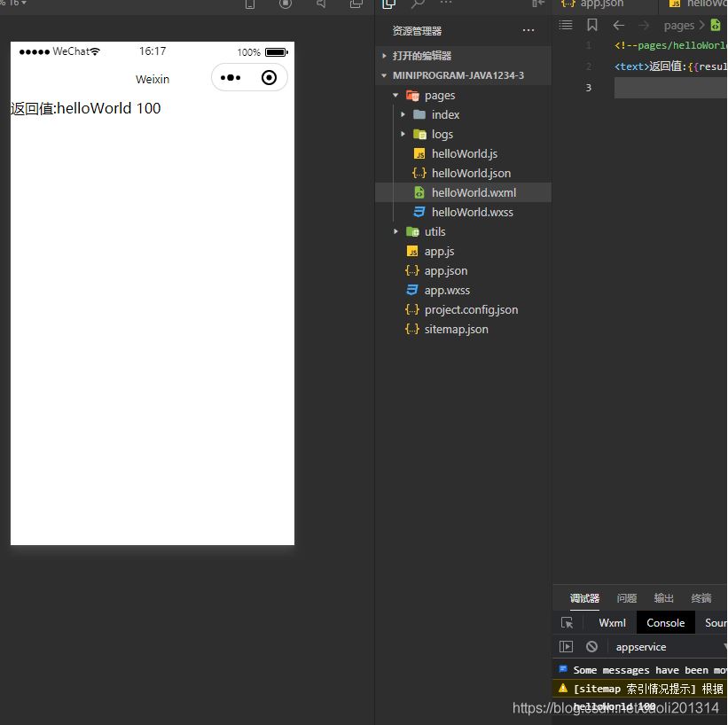Screen dimensions: 728x725
Task: Navigate back with the left arrow
Action: [618, 25]
